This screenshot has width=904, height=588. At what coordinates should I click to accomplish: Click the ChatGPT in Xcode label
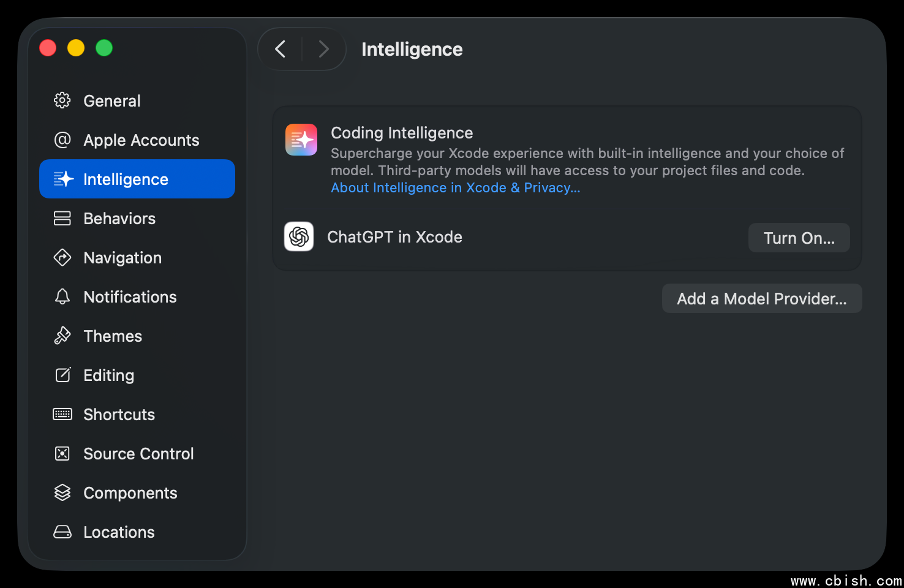(394, 237)
